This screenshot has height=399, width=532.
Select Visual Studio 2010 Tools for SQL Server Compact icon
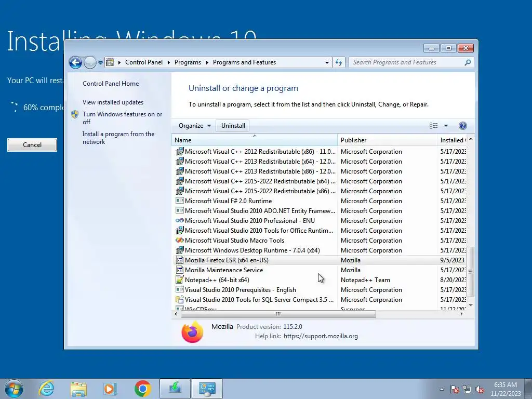(x=179, y=300)
